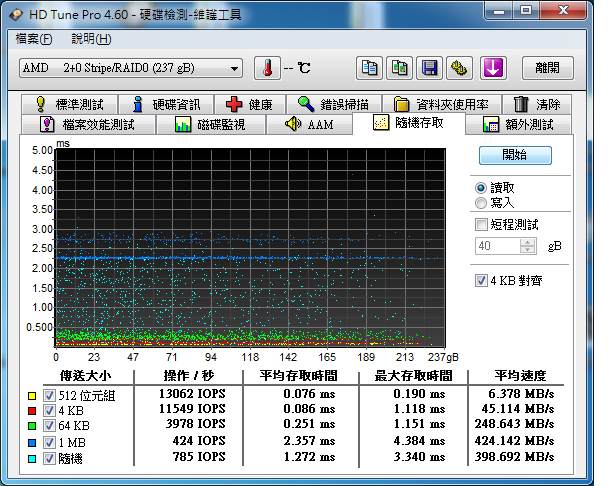Click the 傳送大小 column header

coord(85,376)
